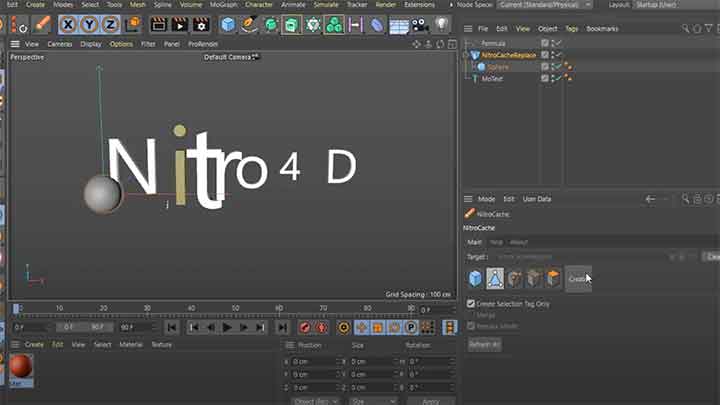720x405 pixels.
Task: Click the Record Active Objects button
Action: click(304, 327)
